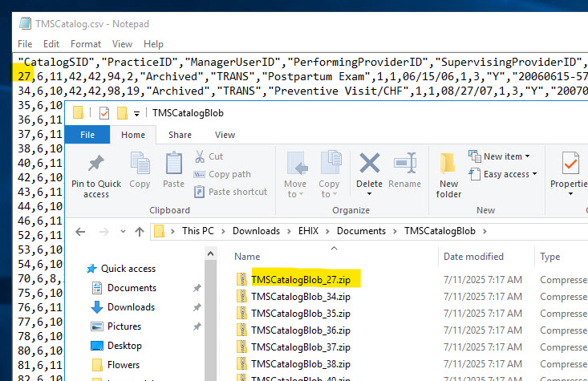The image size is (588, 381).
Task: Click the New folder quick access toolbar icon
Action: tap(122, 113)
